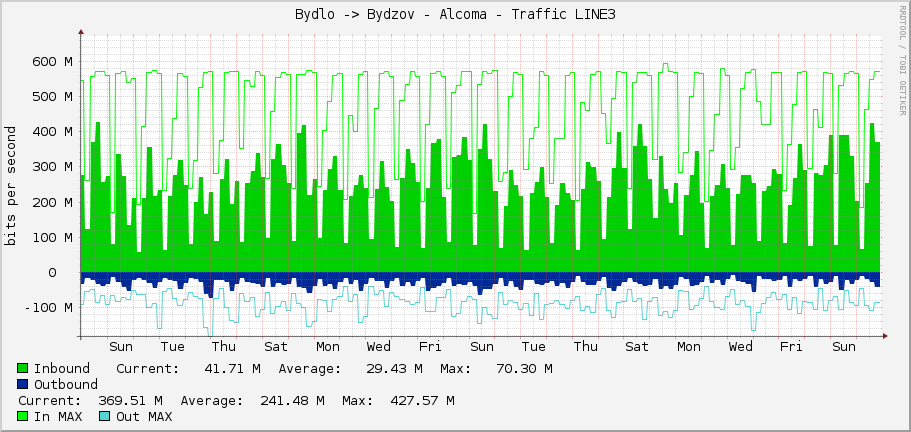Click the inbound average value 29.43 M

click(394, 368)
